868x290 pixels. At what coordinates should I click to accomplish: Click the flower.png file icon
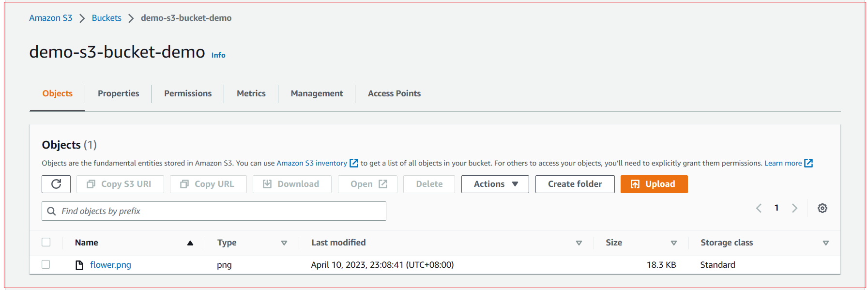click(79, 265)
